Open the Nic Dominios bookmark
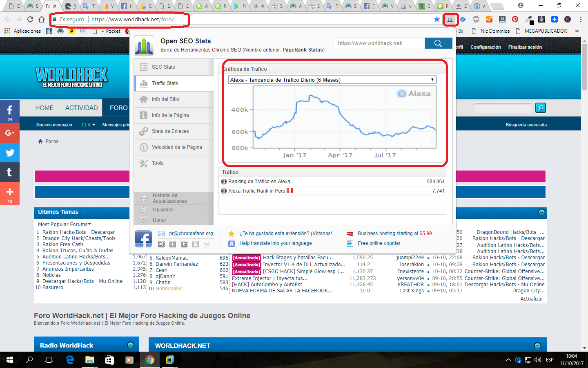 tap(491, 31)
